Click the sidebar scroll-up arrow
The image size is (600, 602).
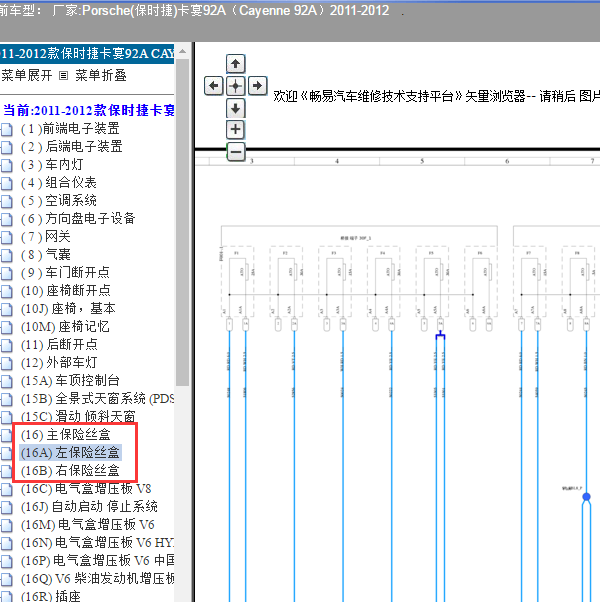point(183,51)
